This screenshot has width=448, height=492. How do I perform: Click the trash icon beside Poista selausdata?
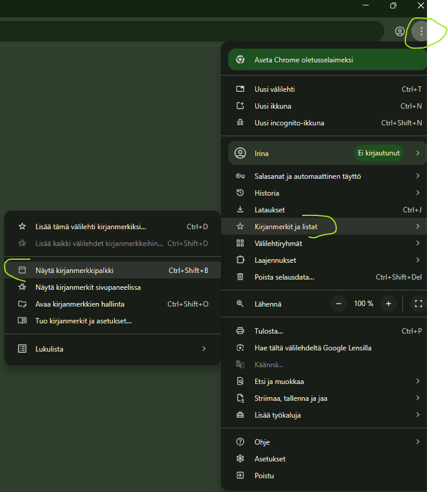240,277
